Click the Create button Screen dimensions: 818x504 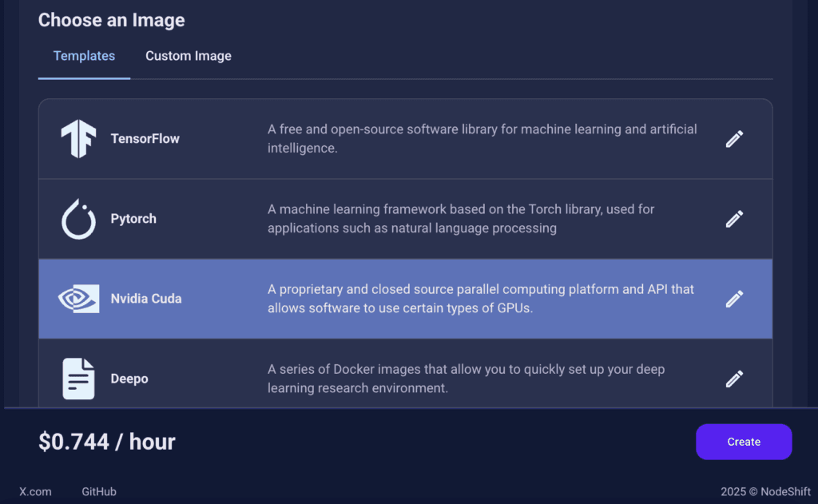click(x=744, y=442)
